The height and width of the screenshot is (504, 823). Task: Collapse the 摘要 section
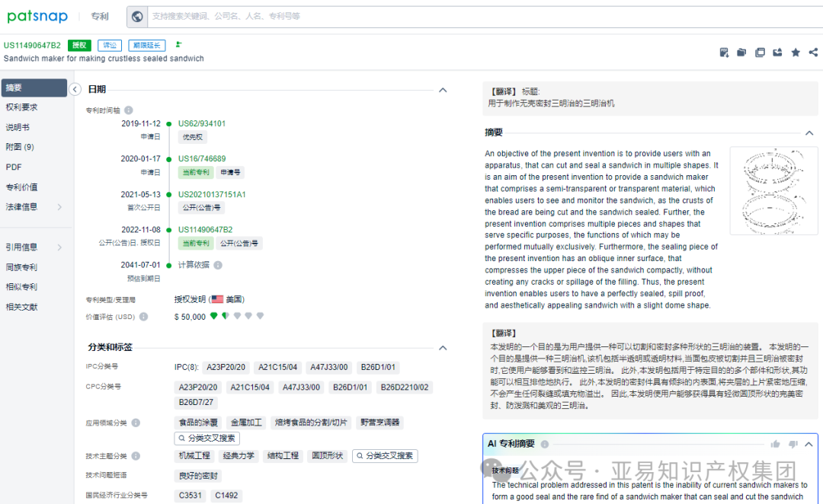tap(809, 131)
